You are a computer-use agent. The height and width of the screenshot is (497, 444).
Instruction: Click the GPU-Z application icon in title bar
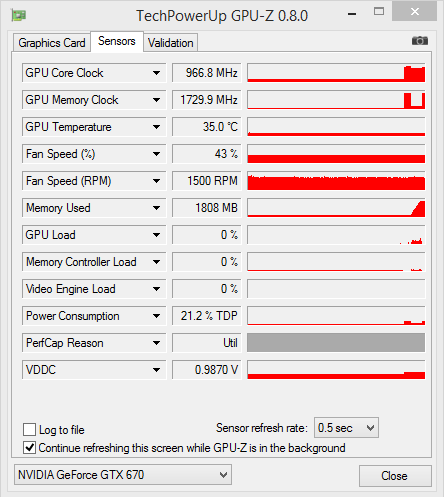point(19,15)
